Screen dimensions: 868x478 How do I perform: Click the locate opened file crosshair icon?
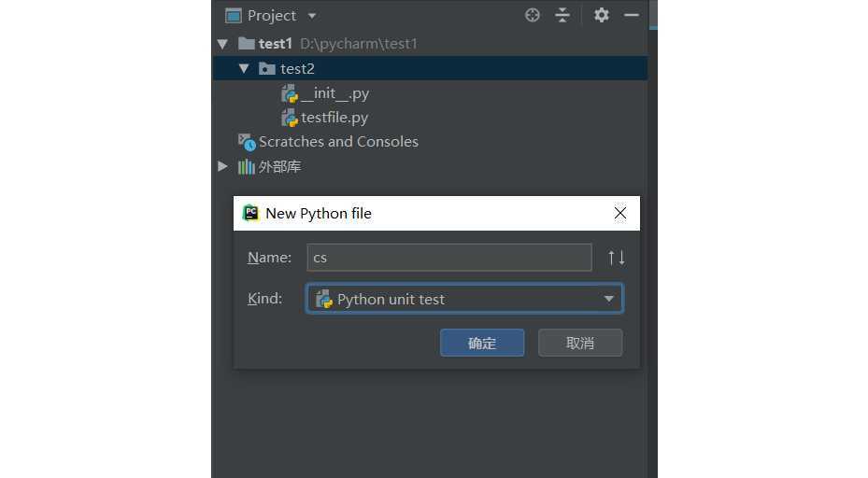tap(533, 15)
